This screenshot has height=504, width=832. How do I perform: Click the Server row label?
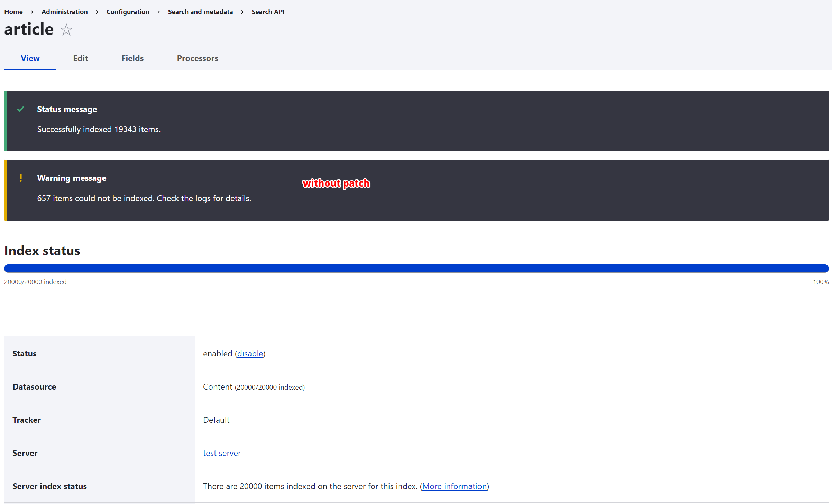(x=25, y=453)
